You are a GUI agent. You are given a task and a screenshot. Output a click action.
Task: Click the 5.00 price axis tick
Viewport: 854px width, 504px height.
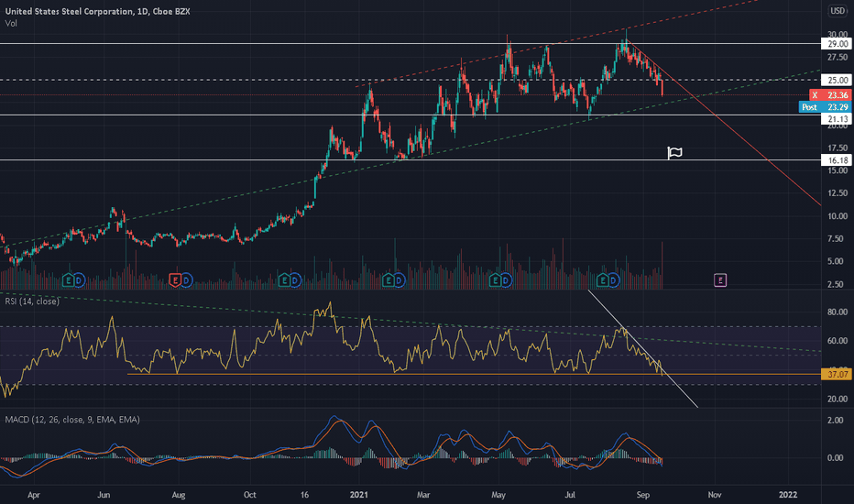[x=838, y=261]
